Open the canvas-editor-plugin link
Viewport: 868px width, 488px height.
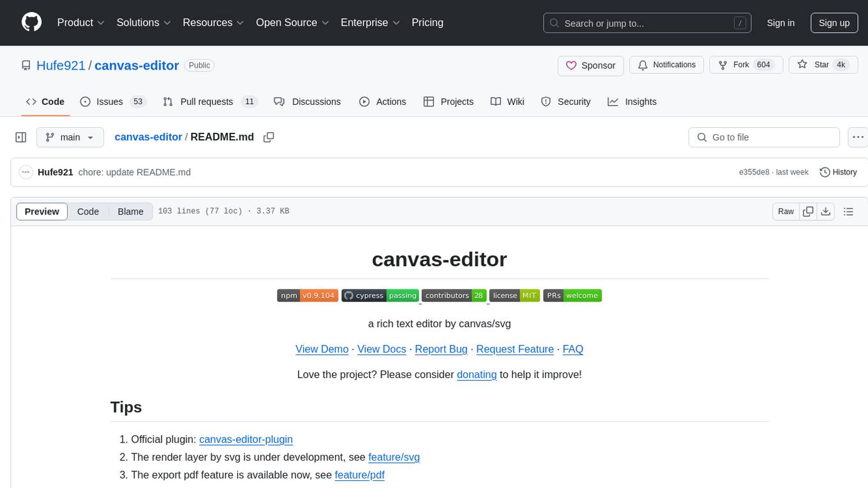[246, 439]
